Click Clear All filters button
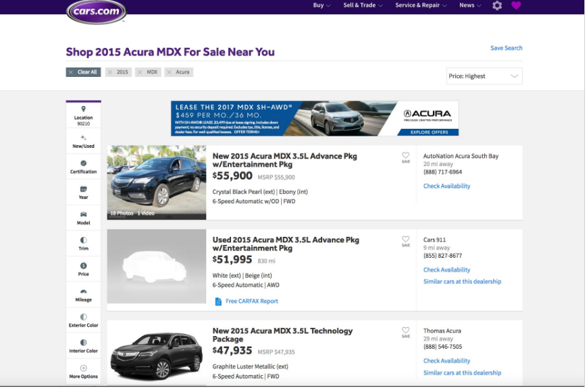 (84, 72)
